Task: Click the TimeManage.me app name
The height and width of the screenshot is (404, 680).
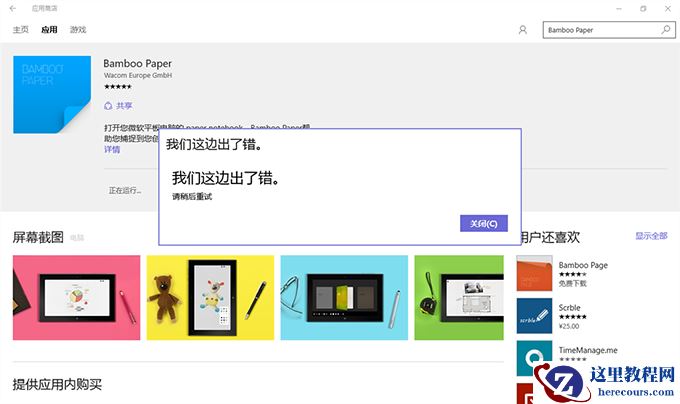Action: pyautogui.click(x=588, y=350)
